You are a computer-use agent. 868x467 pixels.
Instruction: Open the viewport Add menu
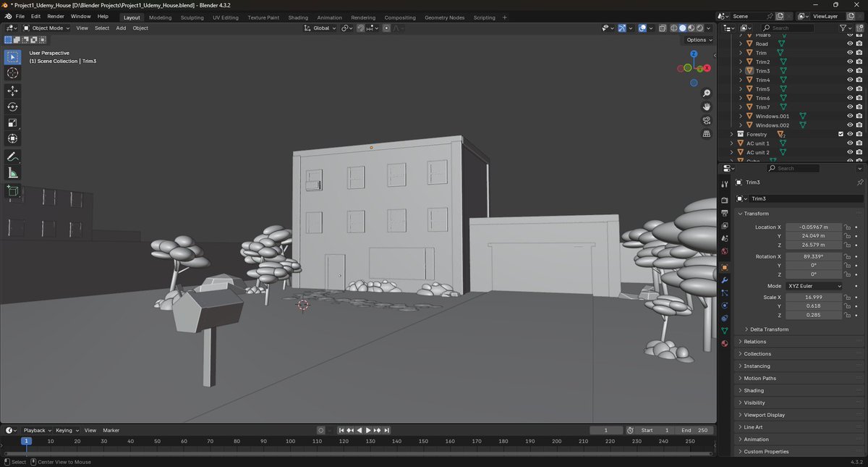121,28
